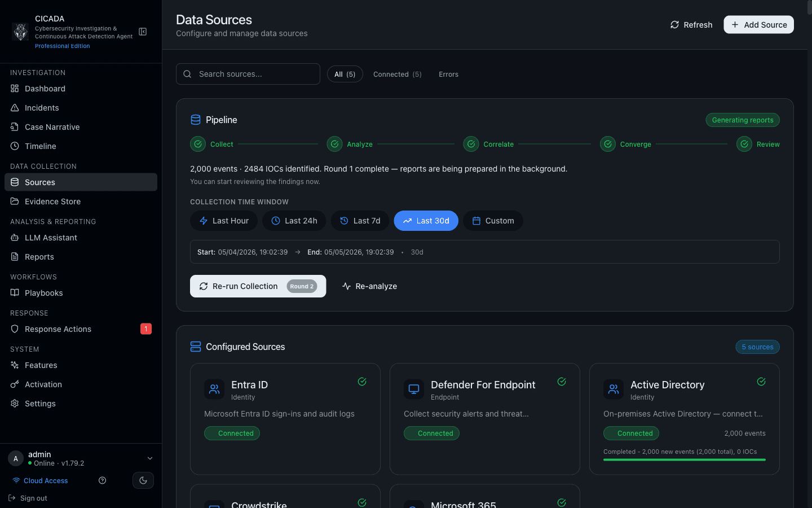Click the Collect stage check icon
The image size is (812, 508).
coord(198,144)
